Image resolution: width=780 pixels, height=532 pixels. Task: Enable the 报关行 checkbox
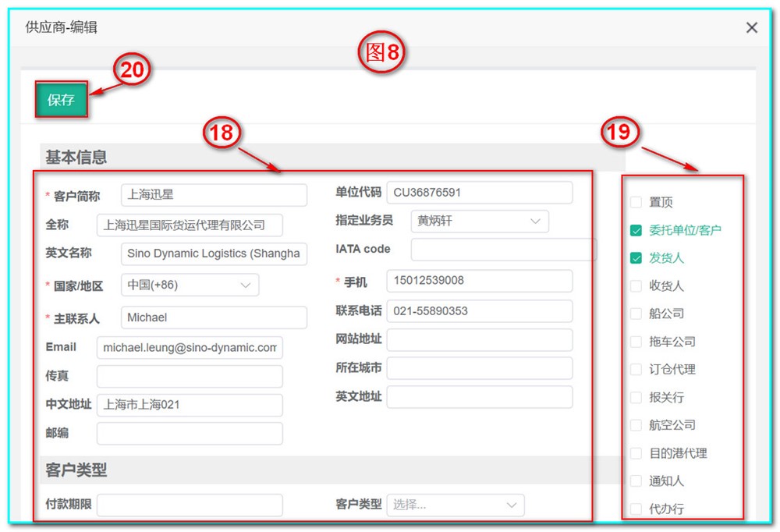point(636,396)
